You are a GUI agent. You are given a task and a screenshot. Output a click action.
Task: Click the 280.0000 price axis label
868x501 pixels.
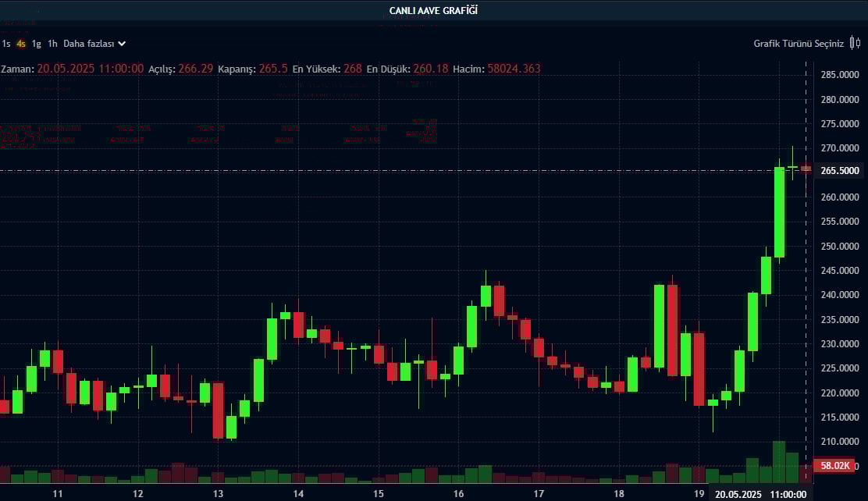pyautogui.click(x=840, y=100)
